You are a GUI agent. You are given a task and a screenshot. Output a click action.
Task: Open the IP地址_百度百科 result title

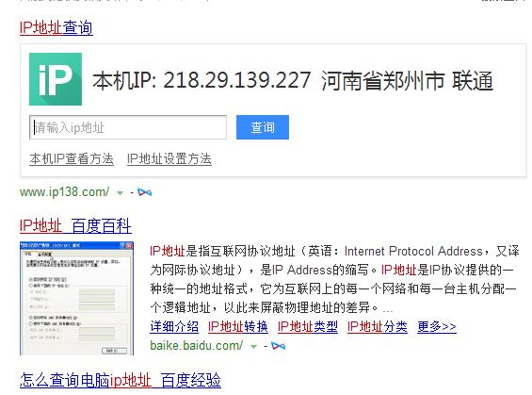(75, 225)
